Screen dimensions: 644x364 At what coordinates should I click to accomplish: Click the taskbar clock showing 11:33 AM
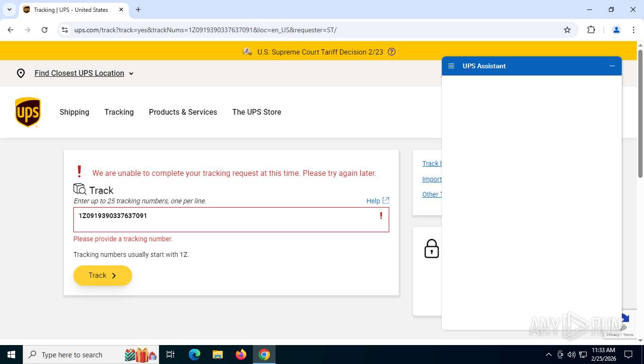[x=603, y=355]
